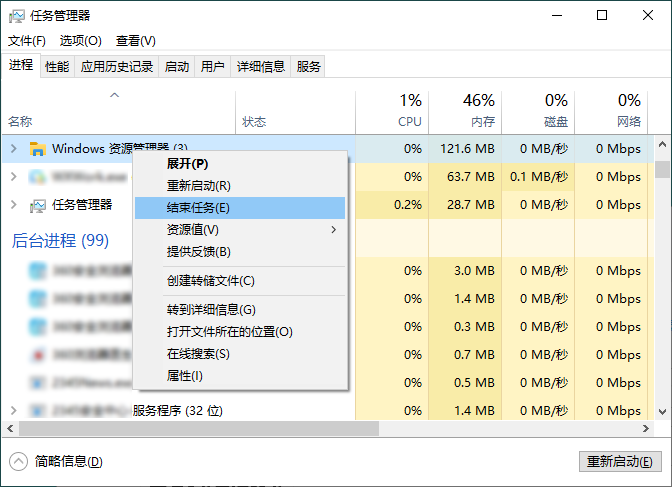
Task: Choose 属性(I) in context menu
Action: 240,376
